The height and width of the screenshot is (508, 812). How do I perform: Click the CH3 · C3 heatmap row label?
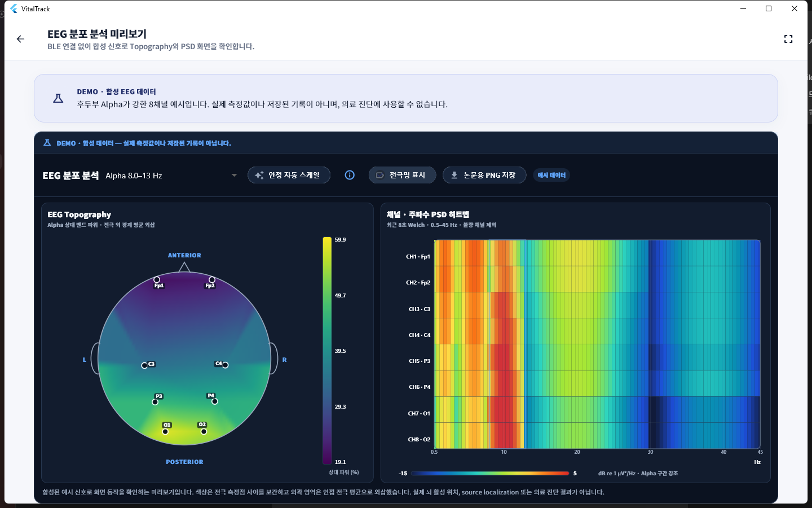[420, 309]
